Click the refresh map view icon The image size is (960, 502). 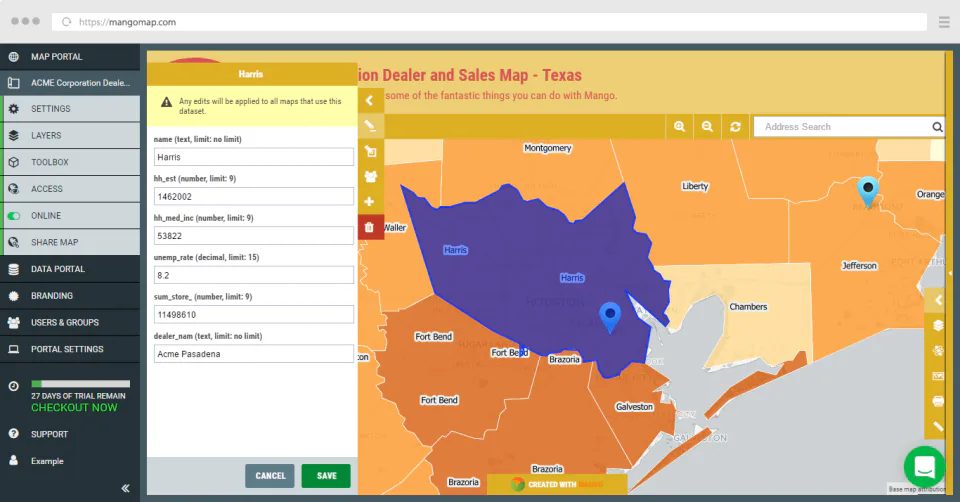[x=735, y=127]
